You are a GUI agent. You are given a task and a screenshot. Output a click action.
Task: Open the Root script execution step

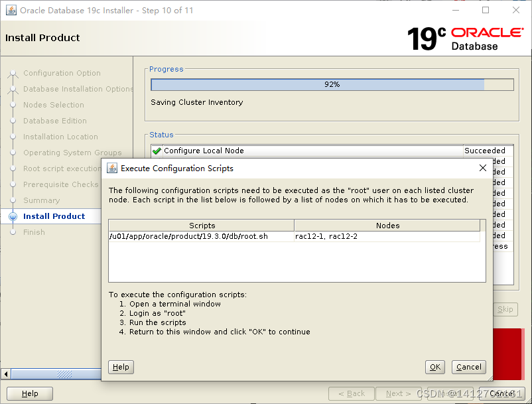point(62,168)
